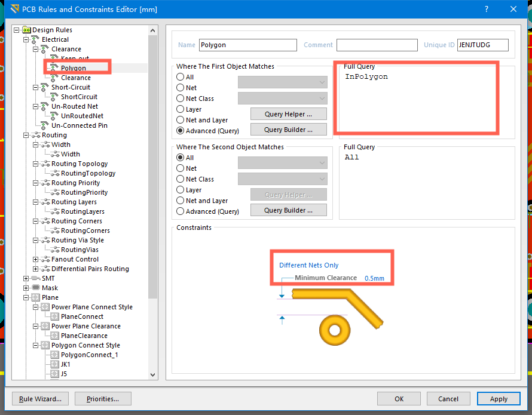Click the Comment input field

(377, 45)
